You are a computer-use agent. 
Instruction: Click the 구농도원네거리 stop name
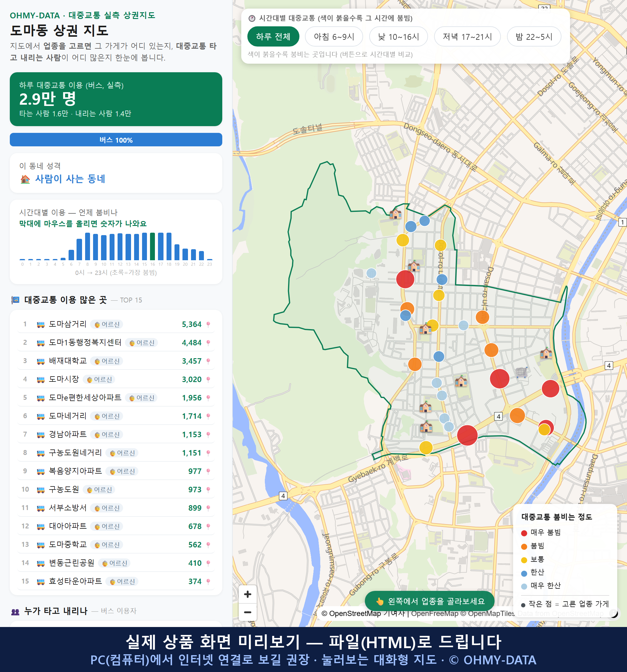click(x=75, y=452)
